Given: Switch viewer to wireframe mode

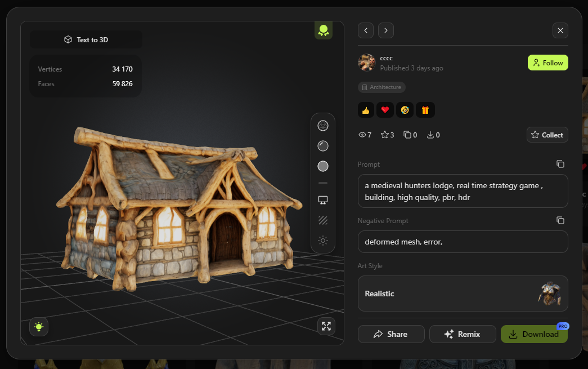Looking at the screenshot, I should tap(323, 126).
